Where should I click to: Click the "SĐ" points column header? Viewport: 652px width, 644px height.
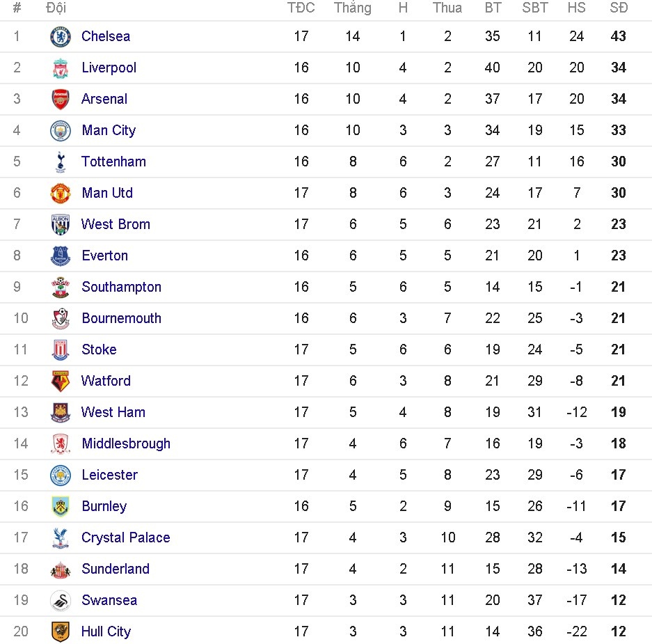tap(618, 8)
